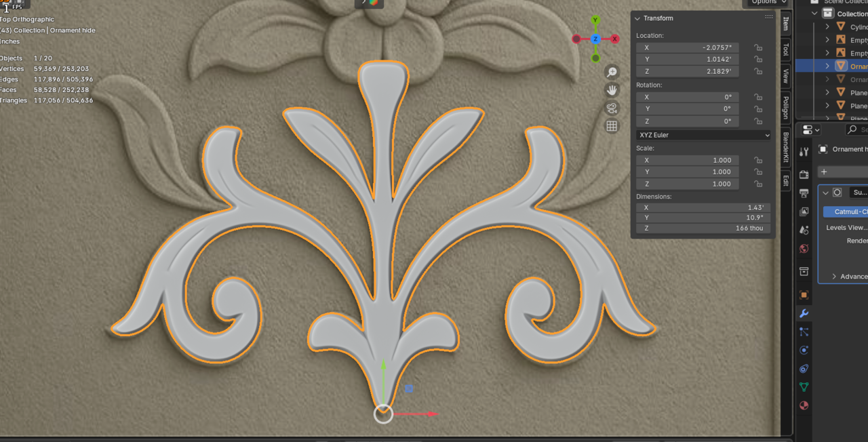The width and height of the screenshot is (868, 442).
Task: Open the Material properties tab icon
Action: coord(804,405)
